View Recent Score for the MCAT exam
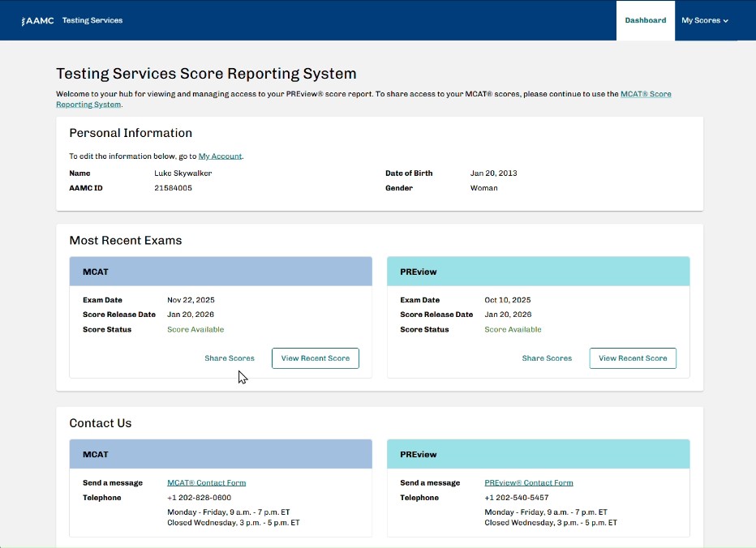Image resolution: width=756 pixels, height=548 pixels. [315, 357]
